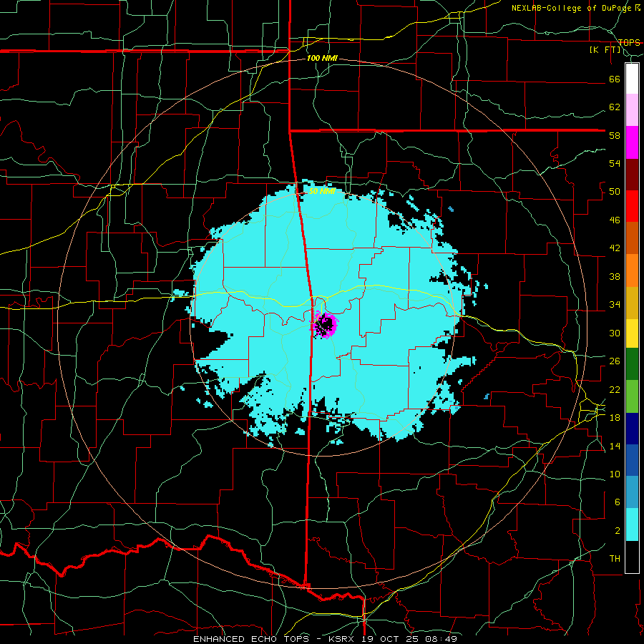Click the orange 38 K FT legend swatch
Image resolution: width=644 pixels, height=644 pixels.
[632, 270]
